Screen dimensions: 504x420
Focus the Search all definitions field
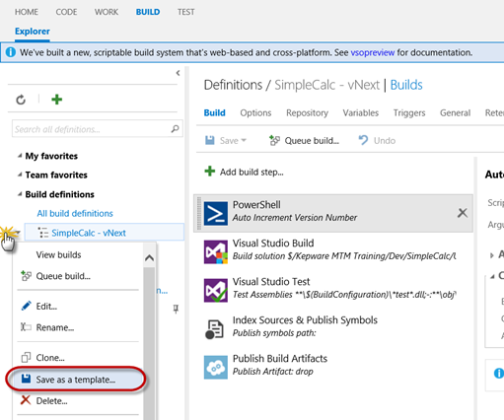pos(98,129)
